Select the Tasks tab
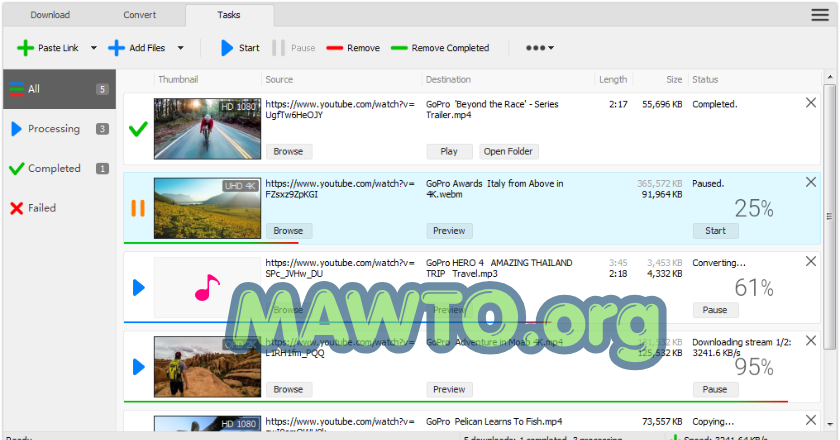This screenshot has height=440, width=840. point(229,15)
